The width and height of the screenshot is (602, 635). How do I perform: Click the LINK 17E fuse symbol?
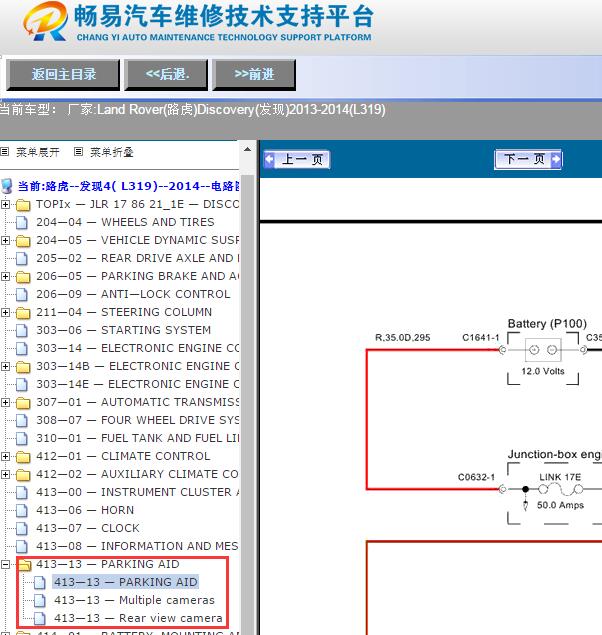point(561,490)
